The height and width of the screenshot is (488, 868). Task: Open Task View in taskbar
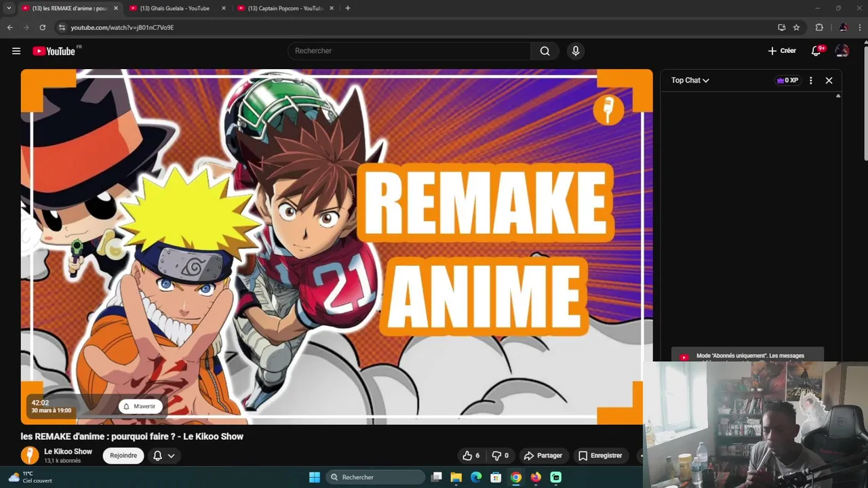(x=437, y=477)
